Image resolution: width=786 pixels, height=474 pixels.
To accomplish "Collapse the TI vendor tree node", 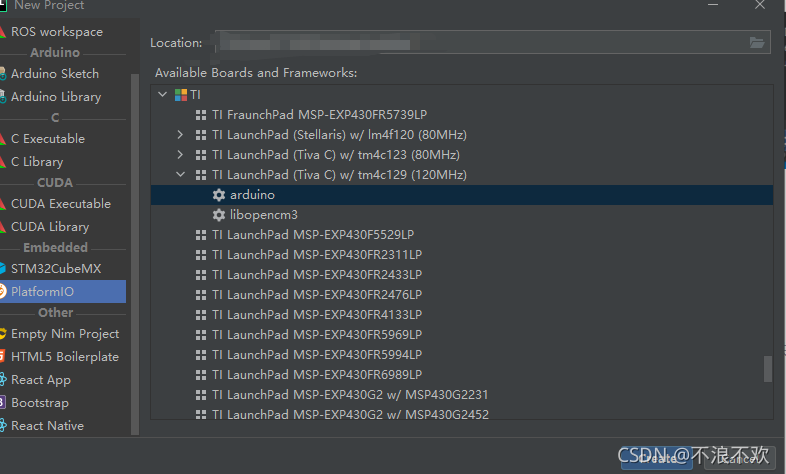I will (162, 94).
